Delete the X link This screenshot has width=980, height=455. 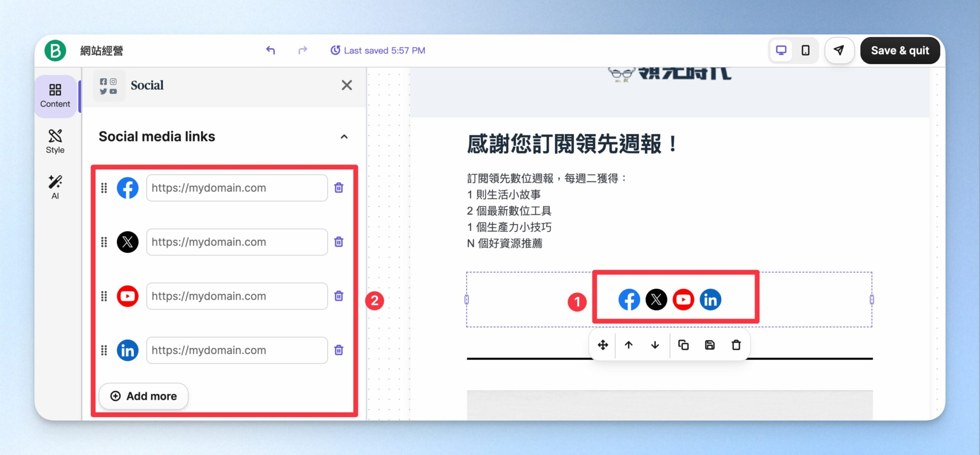(x=339, y=242)
